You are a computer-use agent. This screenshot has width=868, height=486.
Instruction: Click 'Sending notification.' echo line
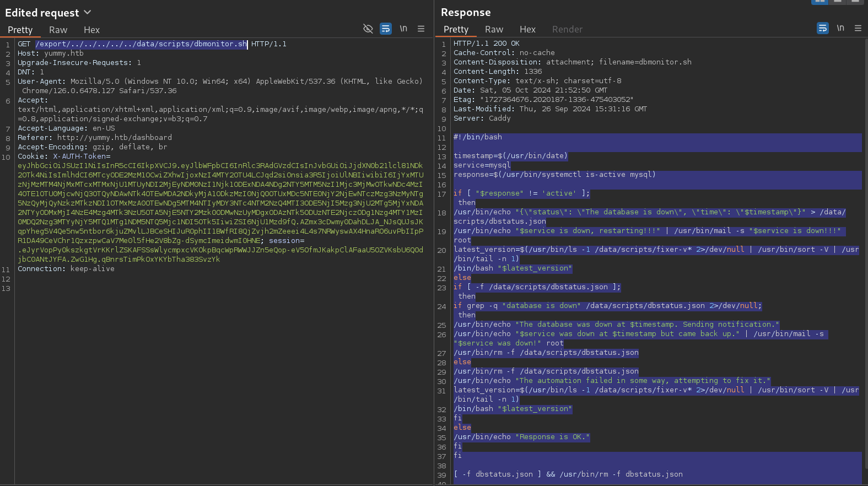tap(617, 325)
